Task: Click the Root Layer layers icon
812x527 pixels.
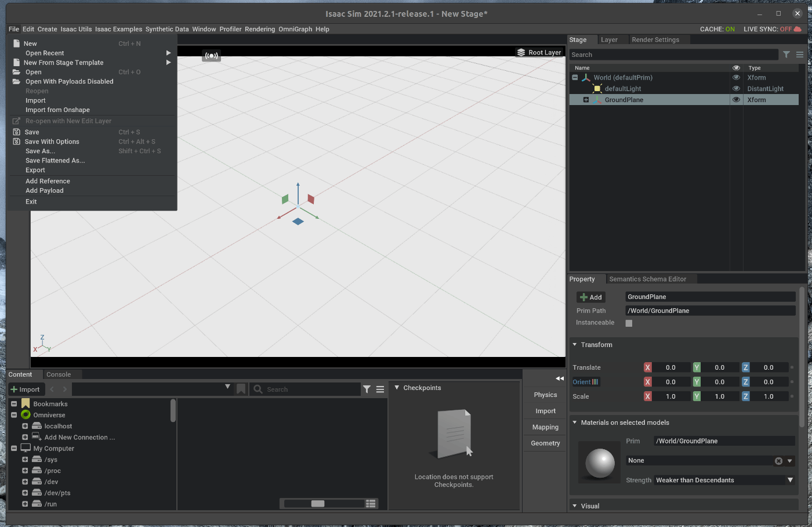Action: point(521,52)
